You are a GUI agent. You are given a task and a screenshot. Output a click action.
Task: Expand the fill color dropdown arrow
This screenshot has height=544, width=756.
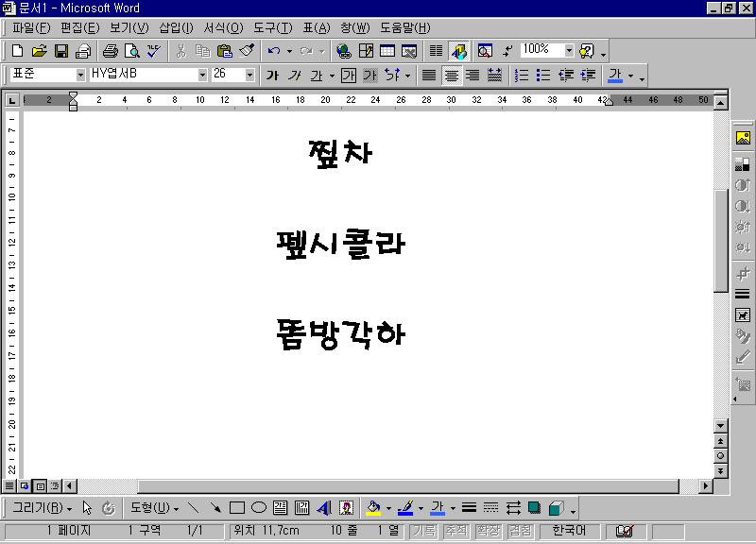click(x=388, y=508)
